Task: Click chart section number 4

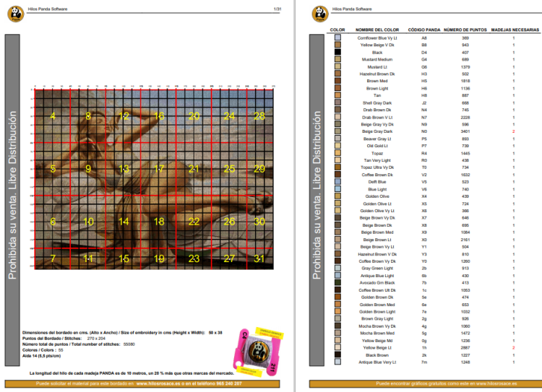Action: coord(53,116)
